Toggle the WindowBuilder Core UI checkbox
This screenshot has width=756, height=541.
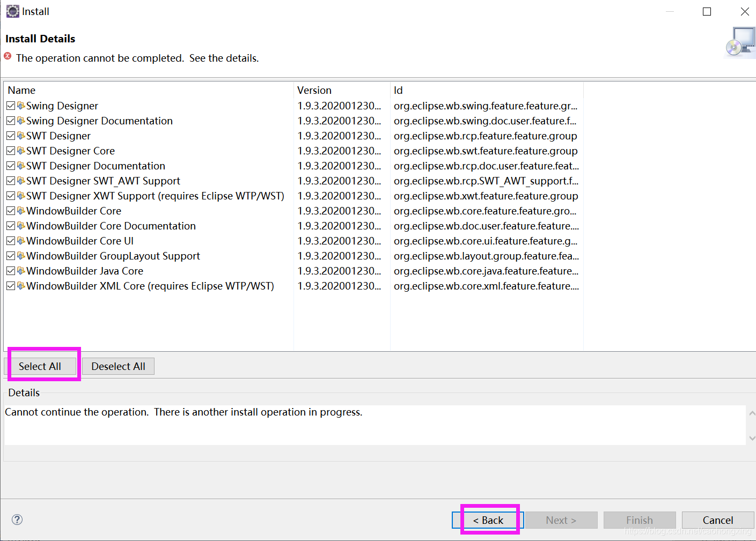pyautogui.click(x=11, y=241)
